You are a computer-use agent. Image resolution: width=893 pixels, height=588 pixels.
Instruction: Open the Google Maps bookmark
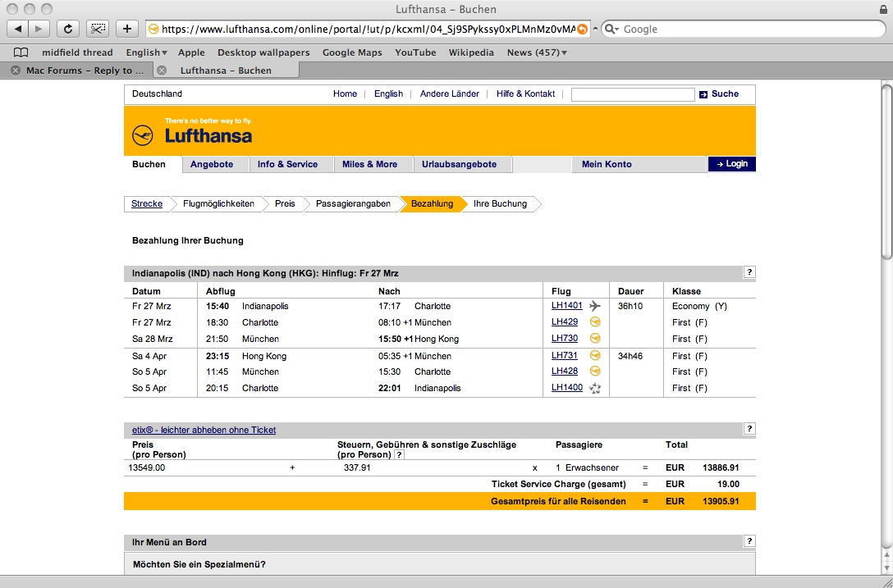coord(353,52)
